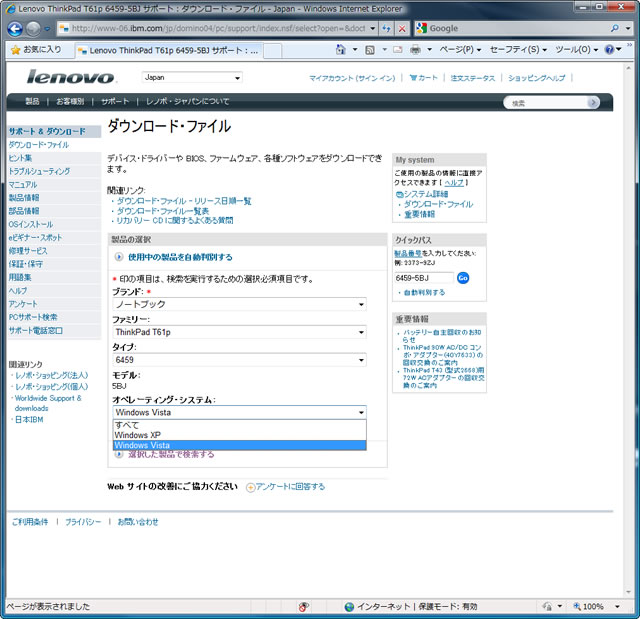Click the ショッピングヘルプ link
Image resolution: width=640 pixels, height=619 pixels.
pos(536,78)
